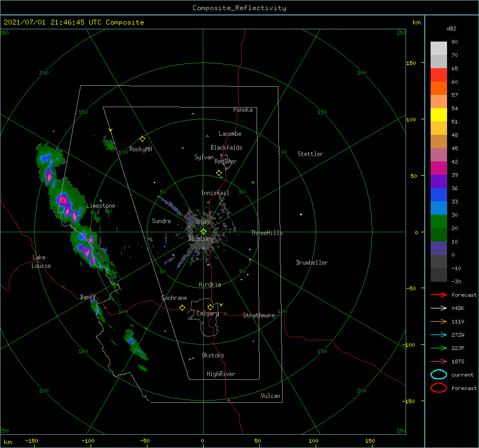This screenshot has width=479, height=448.
Task: Click the 'current' text in the legend
Action: click(463, 374)
